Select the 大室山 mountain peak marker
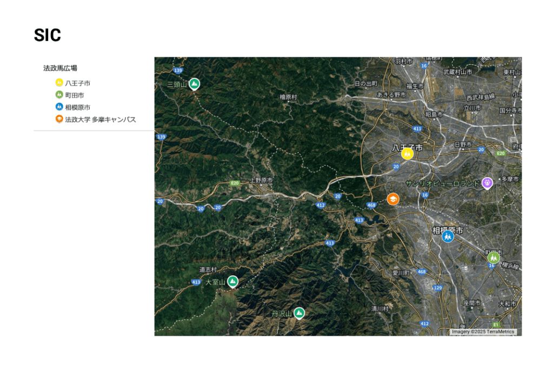The image size is (553, 392). coord(232,281)
